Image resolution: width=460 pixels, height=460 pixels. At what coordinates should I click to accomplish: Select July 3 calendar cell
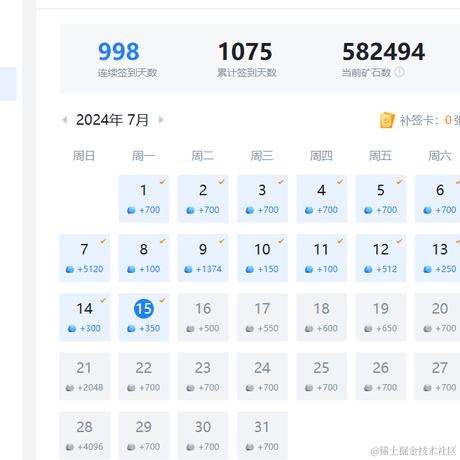(x=263, y=199)
